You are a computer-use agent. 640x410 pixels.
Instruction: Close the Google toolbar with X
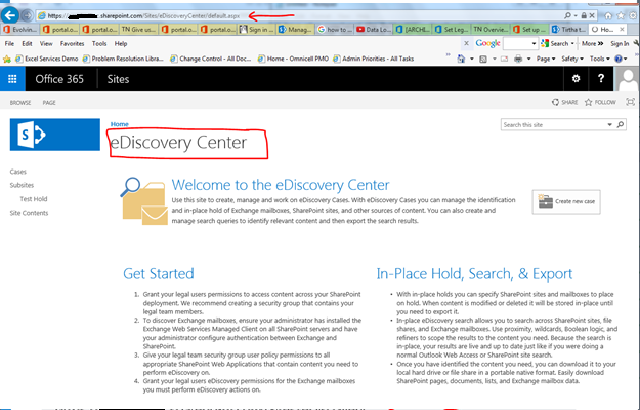tap(466, 43)
